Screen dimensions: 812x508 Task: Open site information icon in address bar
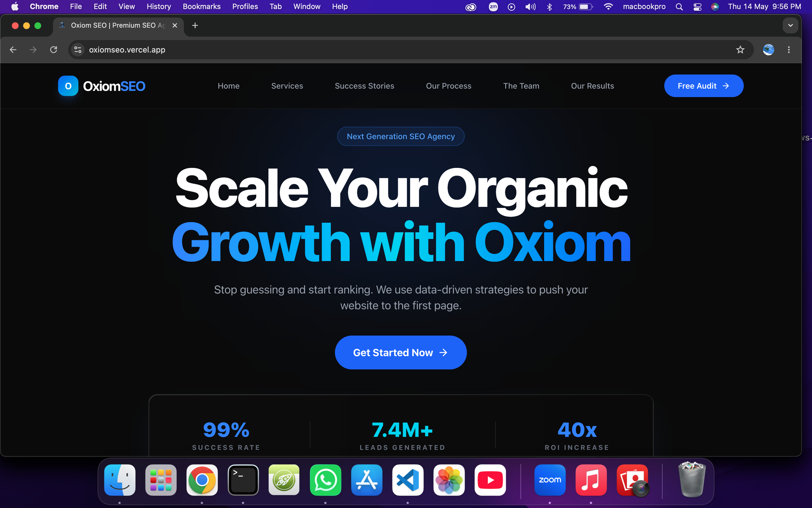pos(78,50)
